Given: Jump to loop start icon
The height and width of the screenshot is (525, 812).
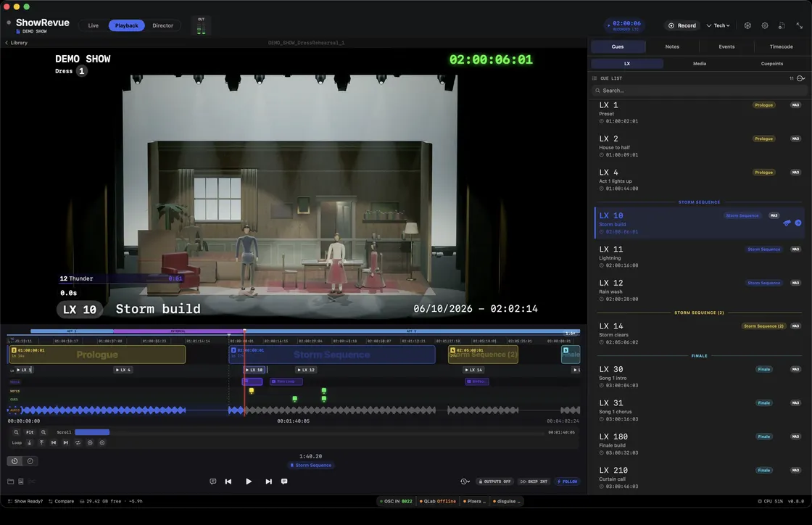Looking at the screenshot, I should tap(54, 442).
